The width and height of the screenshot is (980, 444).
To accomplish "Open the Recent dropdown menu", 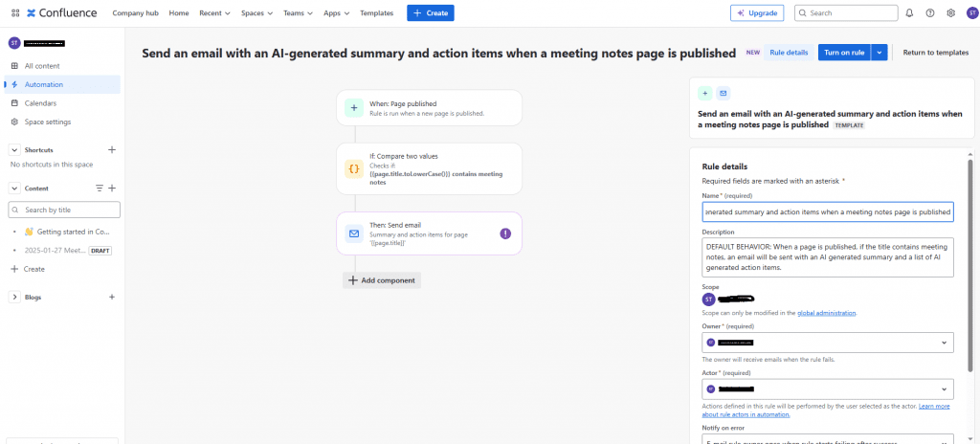I will 214,13.
